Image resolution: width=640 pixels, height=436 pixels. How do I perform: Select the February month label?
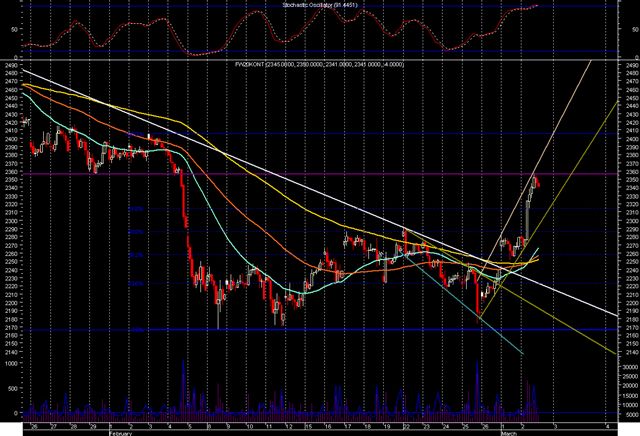click(x=120, y=433)
